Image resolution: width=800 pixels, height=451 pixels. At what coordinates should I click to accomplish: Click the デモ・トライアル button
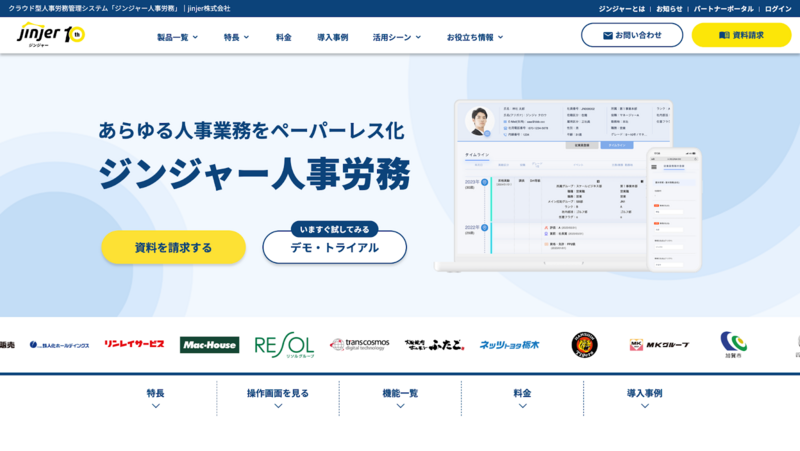(334, 247)
